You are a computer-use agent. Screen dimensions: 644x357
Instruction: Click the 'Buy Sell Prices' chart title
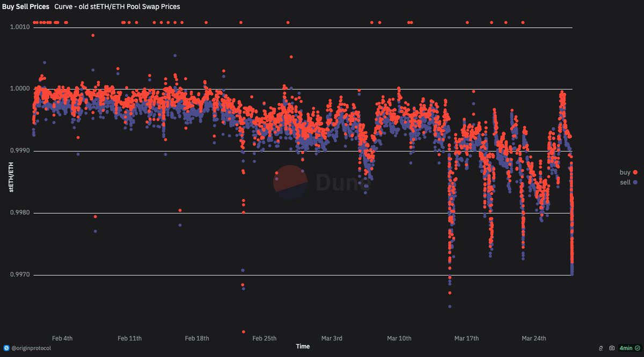26,6
